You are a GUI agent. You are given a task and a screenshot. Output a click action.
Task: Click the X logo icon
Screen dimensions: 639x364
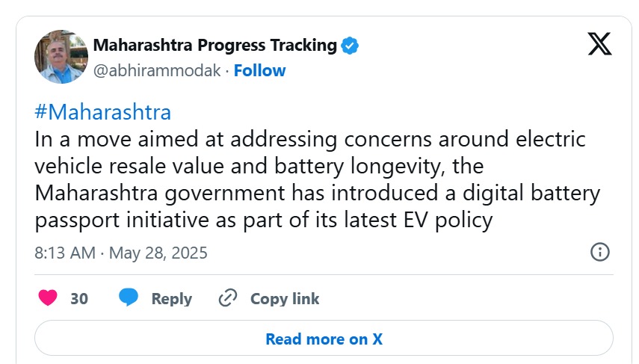(599, 44)
